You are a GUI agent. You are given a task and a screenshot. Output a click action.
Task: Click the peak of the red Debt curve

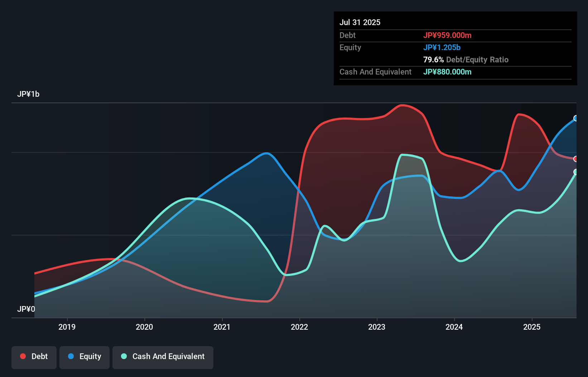pos(402,106)
